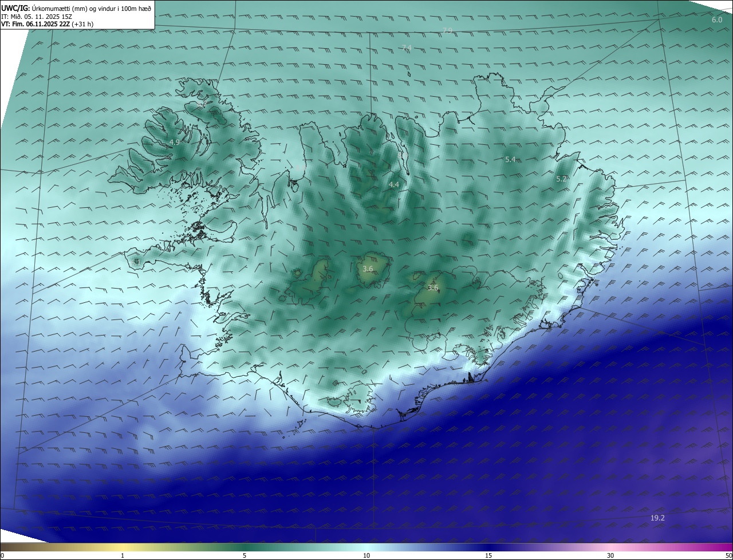Pick the 10 tick on the color scale
The height and width of the screenshot is (560, 733).
(x=366, y=555)
